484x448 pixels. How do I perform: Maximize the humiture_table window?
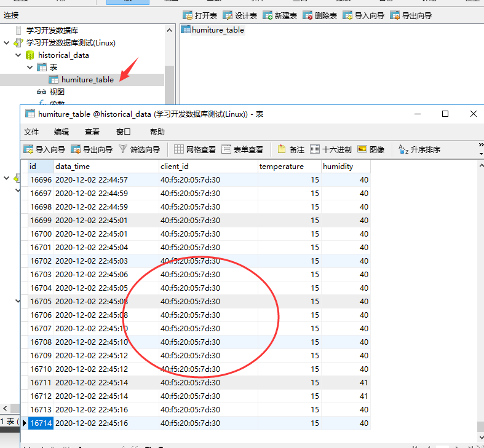click(x=445, y=114)
